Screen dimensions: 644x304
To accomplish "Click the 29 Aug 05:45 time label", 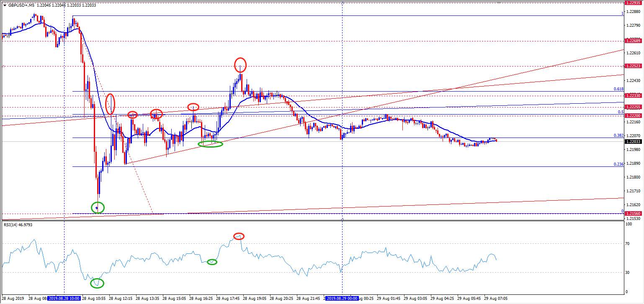I will [x=469, y=299].
